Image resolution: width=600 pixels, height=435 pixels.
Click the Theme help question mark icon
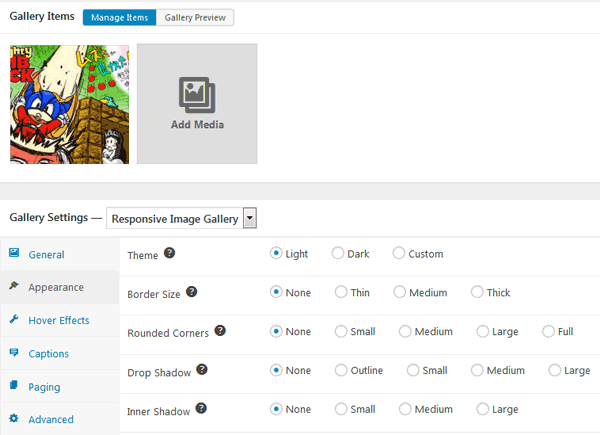pyautogui.click(x=169, y=253)
